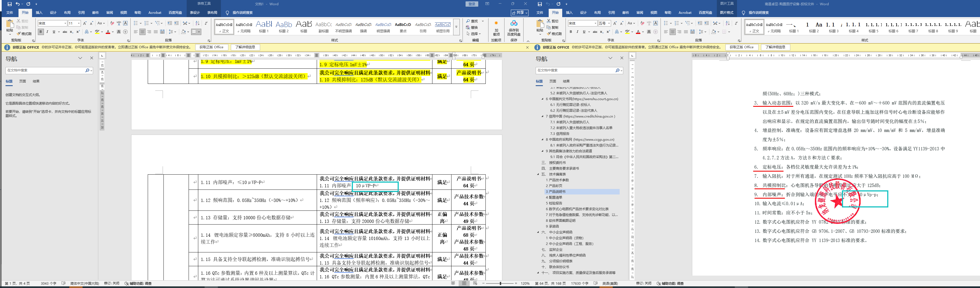This screenshot has width=980, height=288.
Task: Toggle Italic in the 文档1 window ribbon
Action: coord(47,32)
